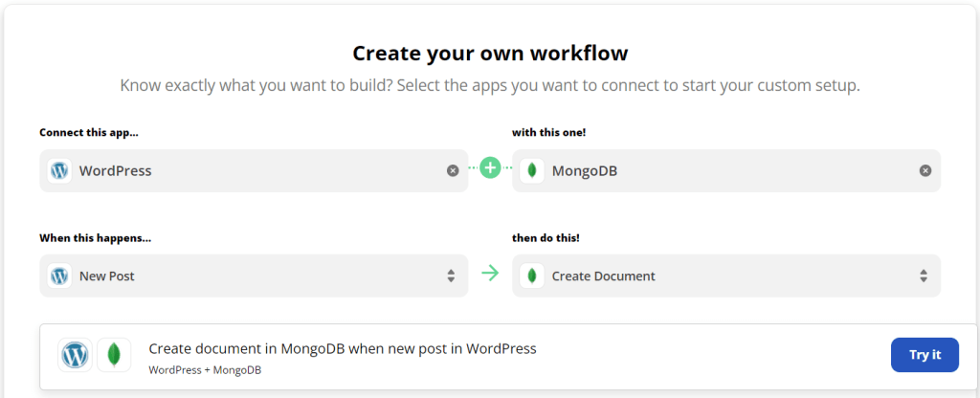Click the MongoDB icon beside Create Document
The width and height of the screenshot is (980, 398).
tap(532, 276)
